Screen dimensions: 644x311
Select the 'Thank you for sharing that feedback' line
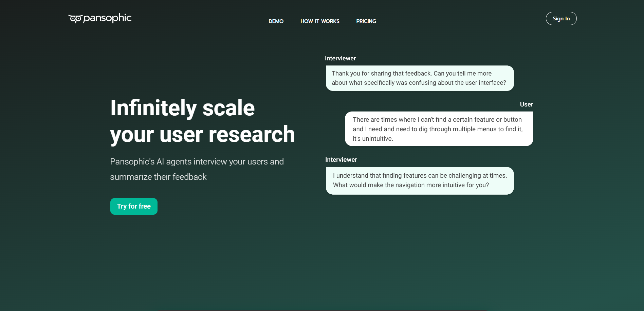[x=411, y=74]
